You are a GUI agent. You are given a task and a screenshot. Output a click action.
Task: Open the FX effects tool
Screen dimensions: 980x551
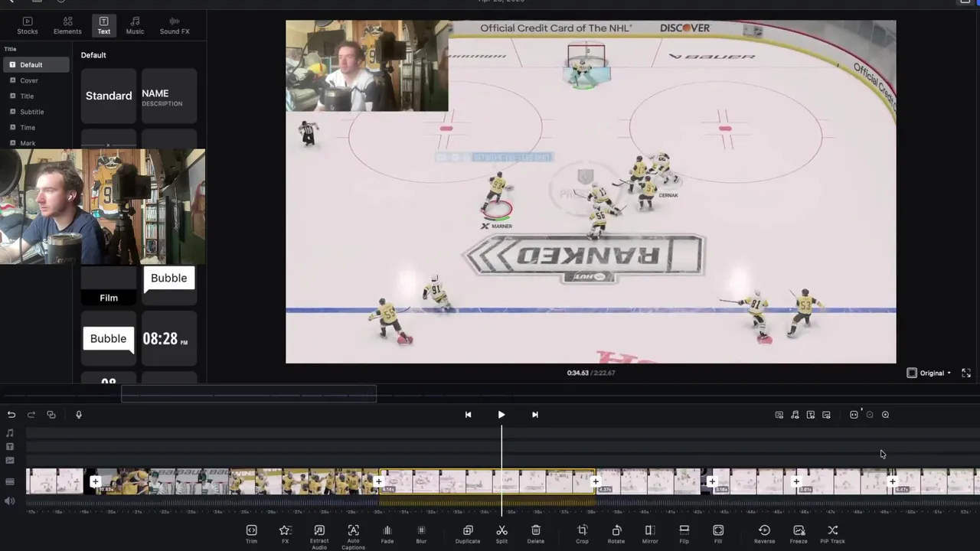pos(285,534)
